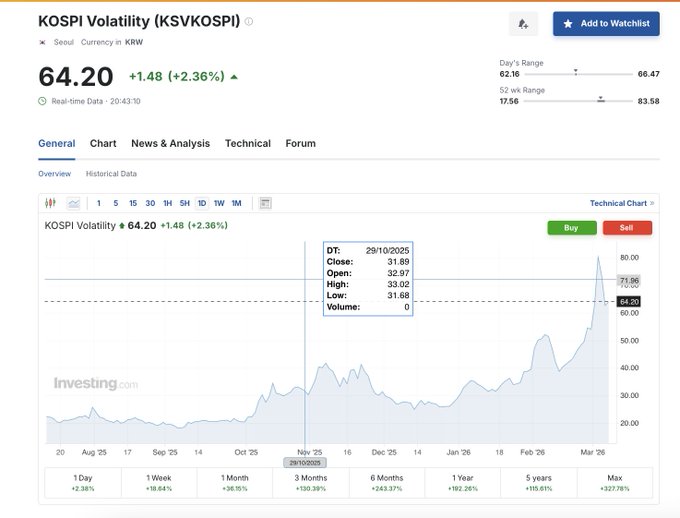
Task: Set chart interval to 1 minute
Action: (x=99, y=203)
